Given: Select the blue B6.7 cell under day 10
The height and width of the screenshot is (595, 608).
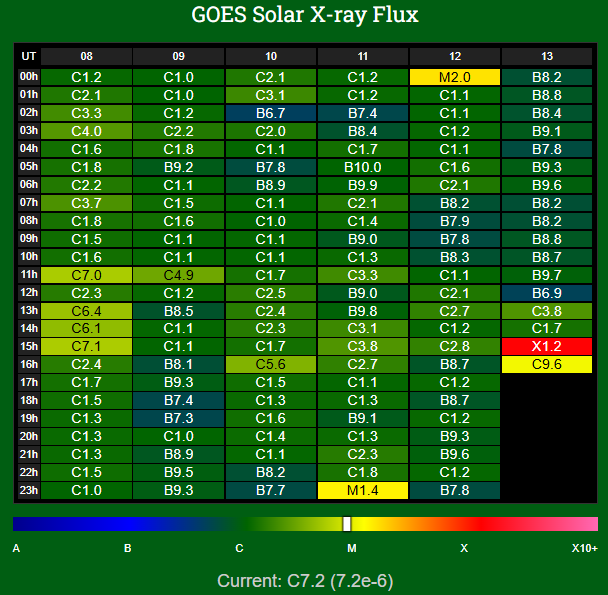Looking at the screenshot, I should [x=271, y=113].
